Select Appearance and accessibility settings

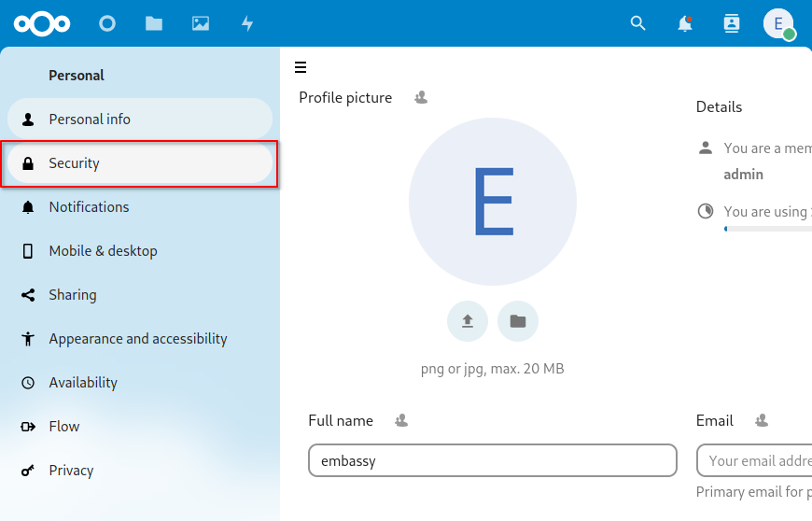coord(140,339)
